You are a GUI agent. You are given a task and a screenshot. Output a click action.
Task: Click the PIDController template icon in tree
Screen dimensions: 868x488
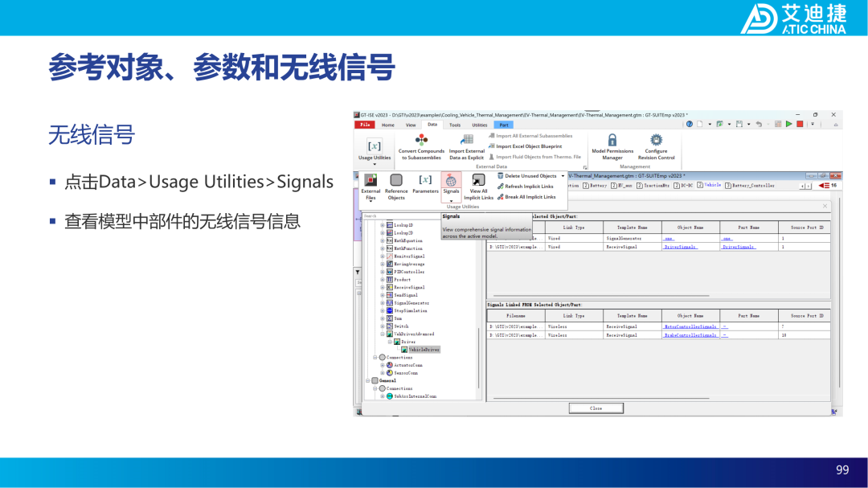[390, 272]
